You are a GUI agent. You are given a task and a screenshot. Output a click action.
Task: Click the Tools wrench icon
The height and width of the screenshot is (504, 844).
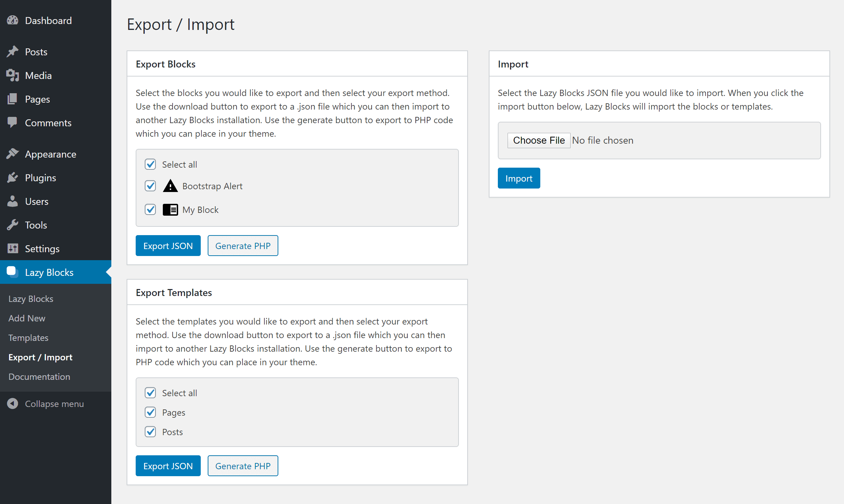[x=13, y=225]
